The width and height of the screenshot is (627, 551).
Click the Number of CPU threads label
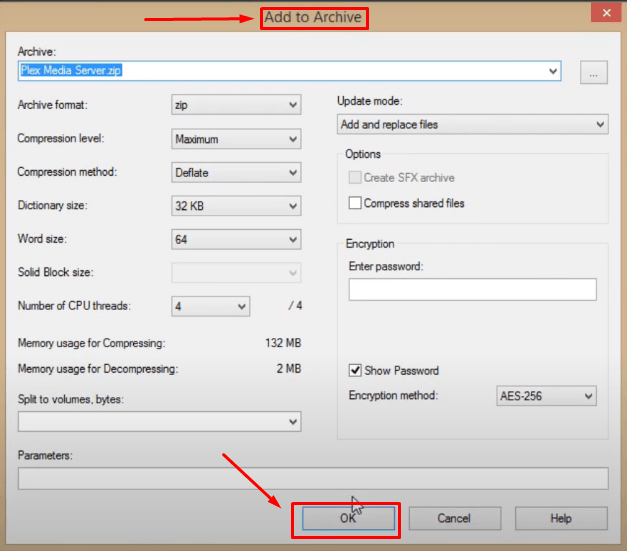click(x=74, y=306)
